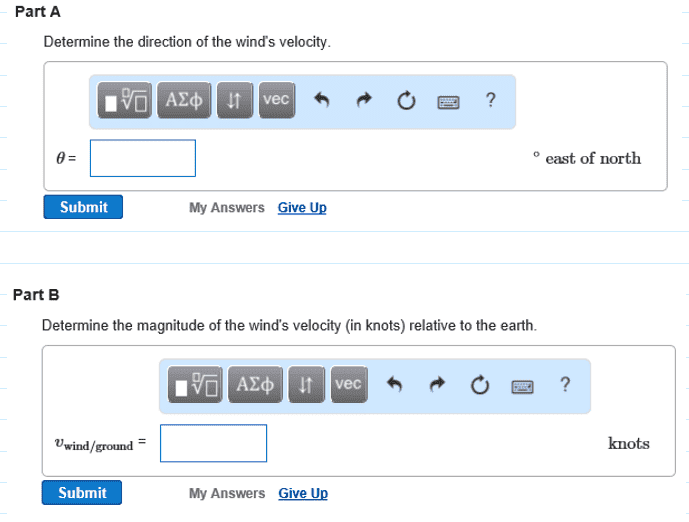Insert vector notation in Part B
The width and height of the screenshot is (689, 522).
[x=349, y=384]
